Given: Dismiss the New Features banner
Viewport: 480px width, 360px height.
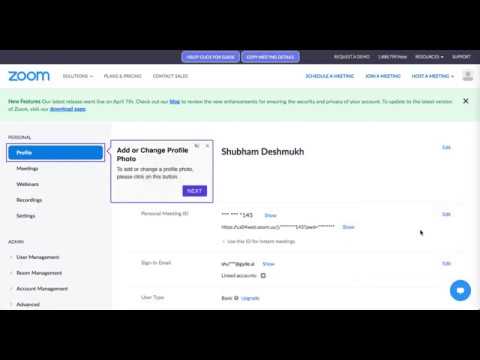Looking at the screenshot, I should [x=466, y=101].
